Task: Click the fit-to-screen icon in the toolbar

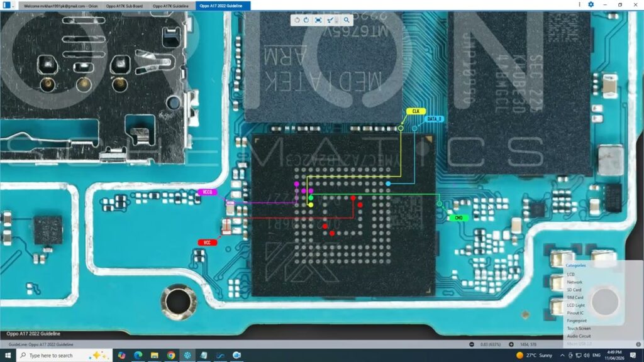Action: [317, 20]
